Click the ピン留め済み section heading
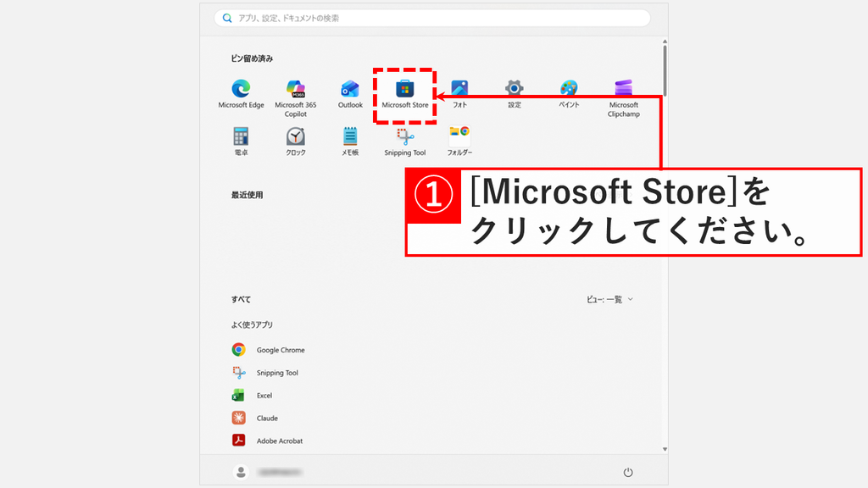868x488 pixels. tap(252, 58)
